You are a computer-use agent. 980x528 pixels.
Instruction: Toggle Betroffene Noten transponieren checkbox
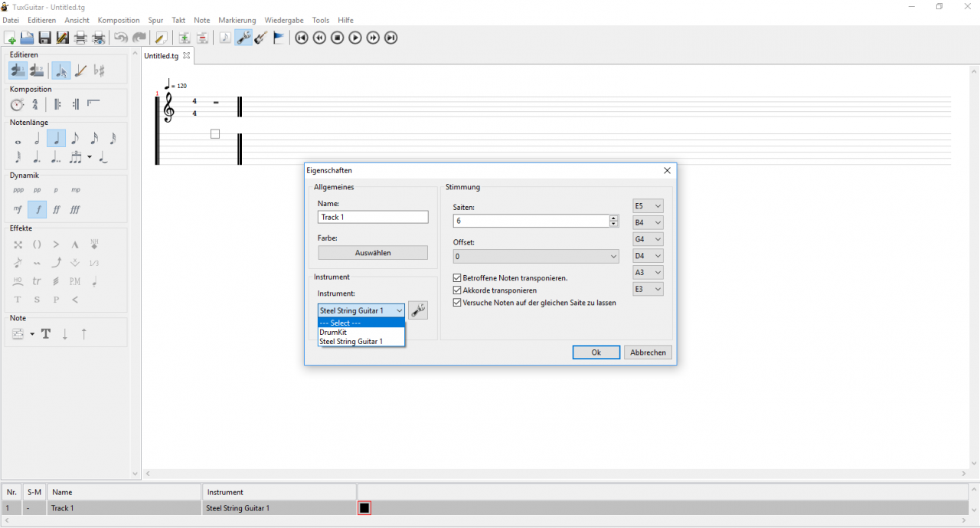pyautogui.click(x=457, y=278)
